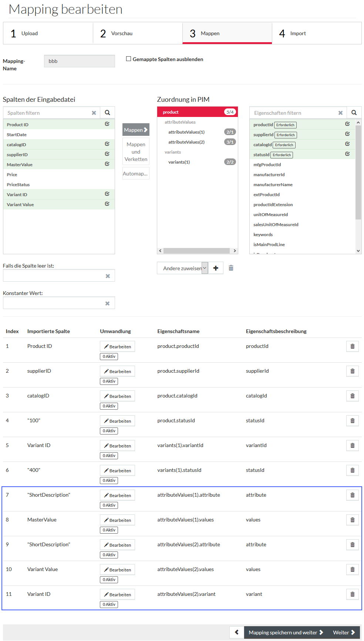
Task: Delete mapping row 9 attributeValues(2).attribute
Action: (353, 545)
